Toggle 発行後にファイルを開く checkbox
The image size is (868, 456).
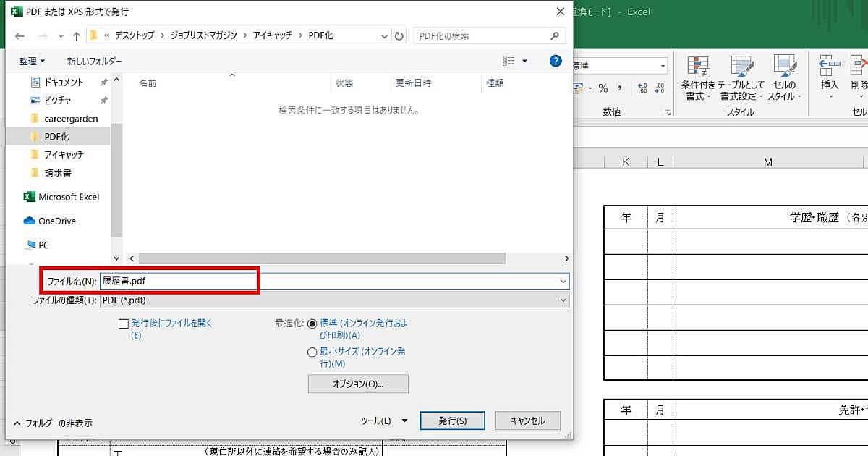(123, 324)
